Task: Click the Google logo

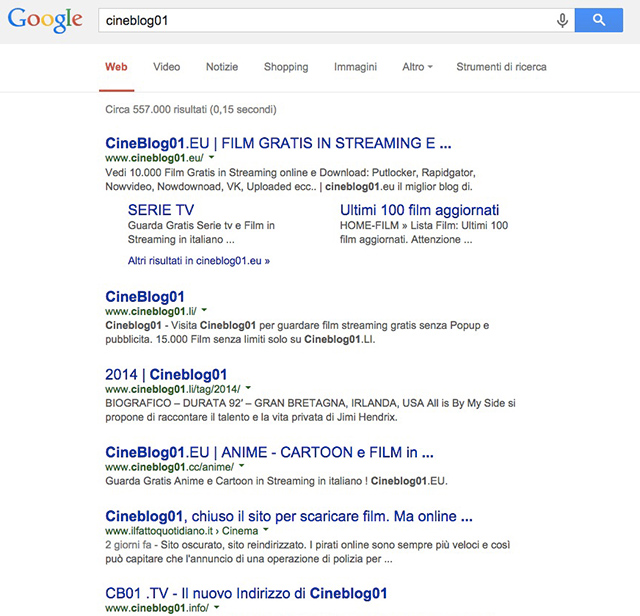Action: click(45, 20)
